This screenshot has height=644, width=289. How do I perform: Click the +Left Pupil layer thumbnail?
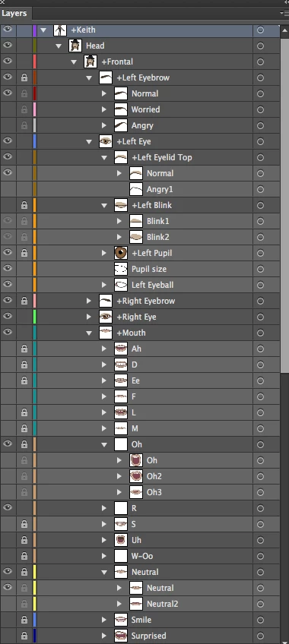(x=121, y=253)
